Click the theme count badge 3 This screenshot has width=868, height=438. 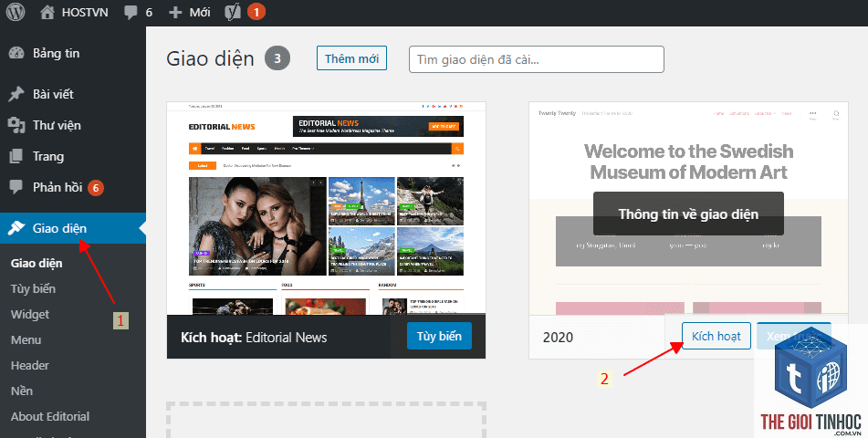point(277,58)
